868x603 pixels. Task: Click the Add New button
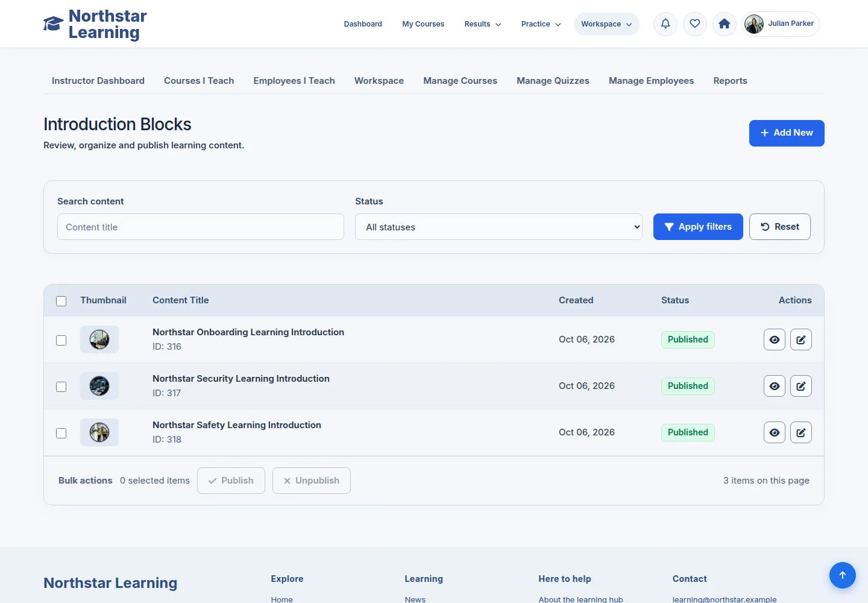coord(787,133)
